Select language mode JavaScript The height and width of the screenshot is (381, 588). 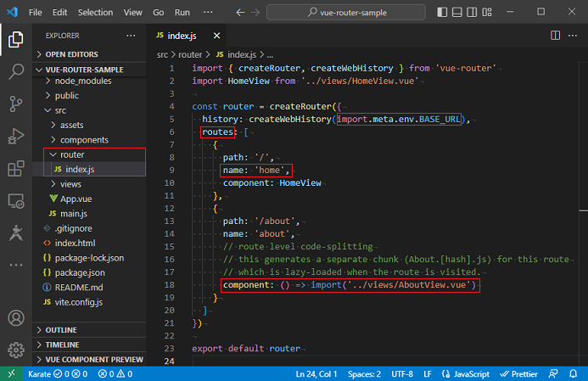click(465, 374)
